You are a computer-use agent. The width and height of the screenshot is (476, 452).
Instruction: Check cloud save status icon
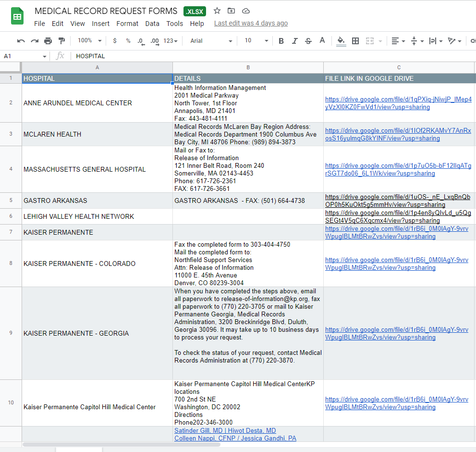(x=245, y=11)
